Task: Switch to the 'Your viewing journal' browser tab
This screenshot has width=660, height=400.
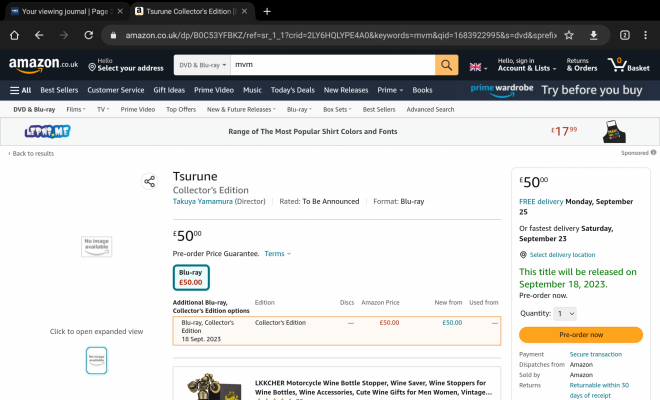Action: click(67, 11)
